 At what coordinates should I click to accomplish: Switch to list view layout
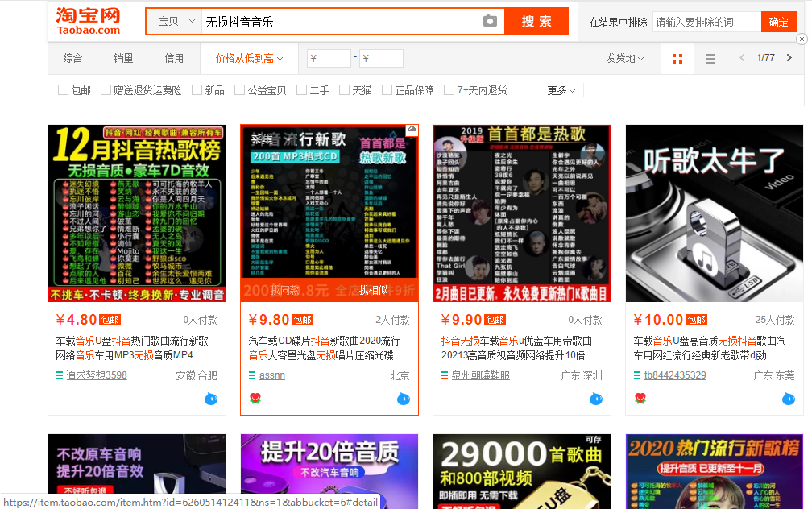(710, 59)
